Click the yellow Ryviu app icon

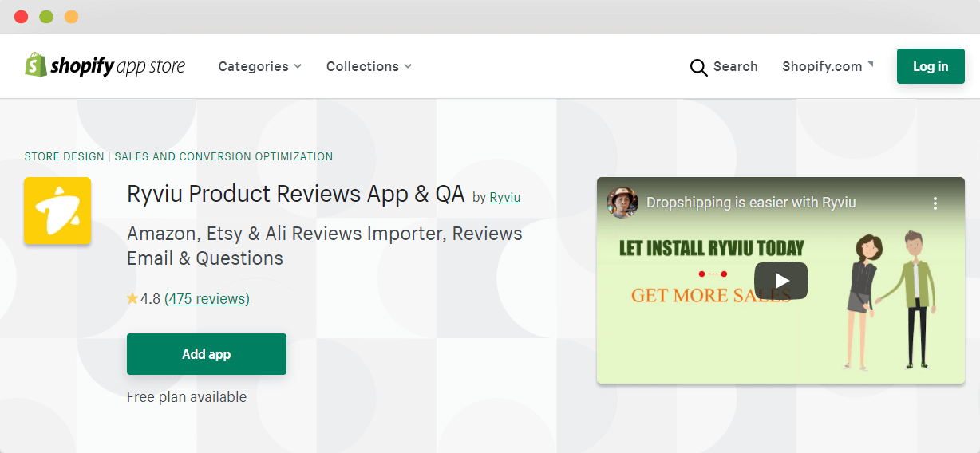coord(57,211)
